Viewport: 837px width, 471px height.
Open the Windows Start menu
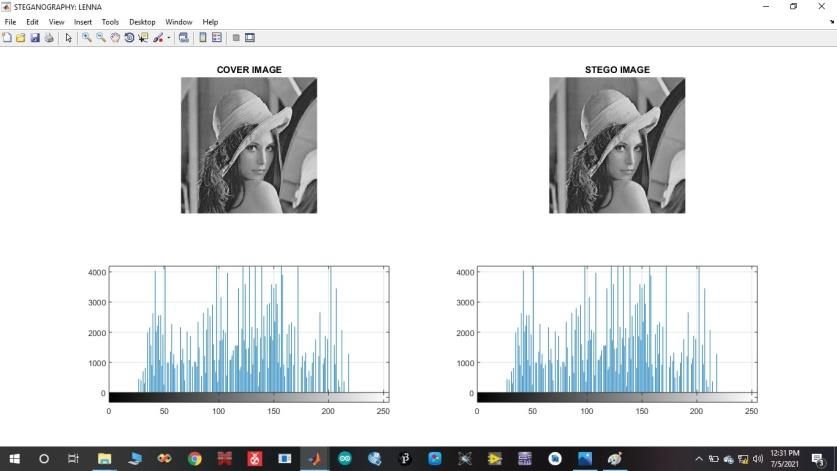coord(14,459)
